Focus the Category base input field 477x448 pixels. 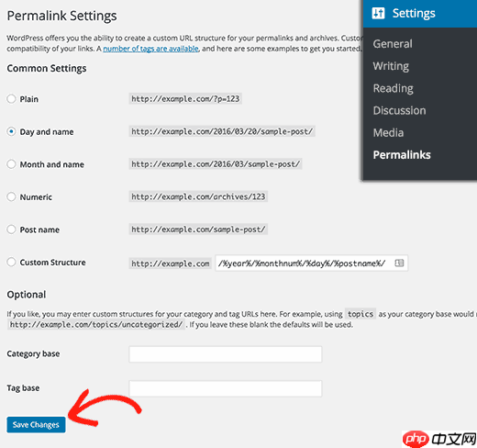[226, 354]
